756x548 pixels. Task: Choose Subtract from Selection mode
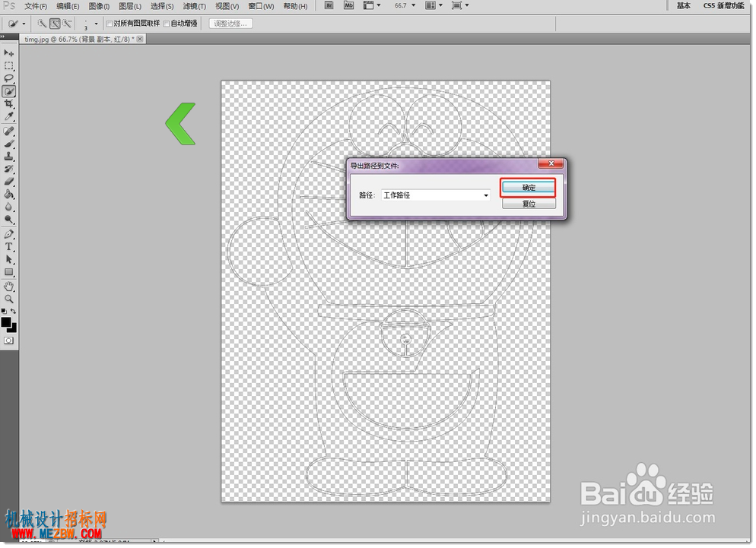tap(67, 23)
